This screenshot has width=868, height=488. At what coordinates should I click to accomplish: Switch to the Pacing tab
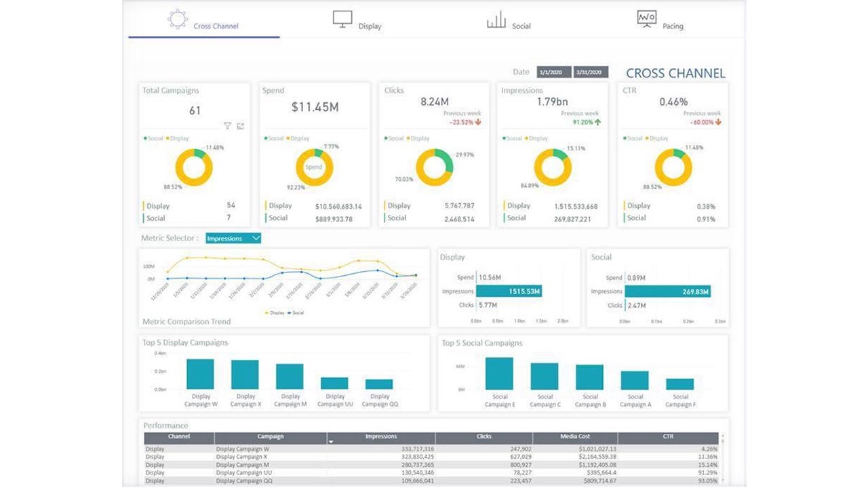[660, 20]
